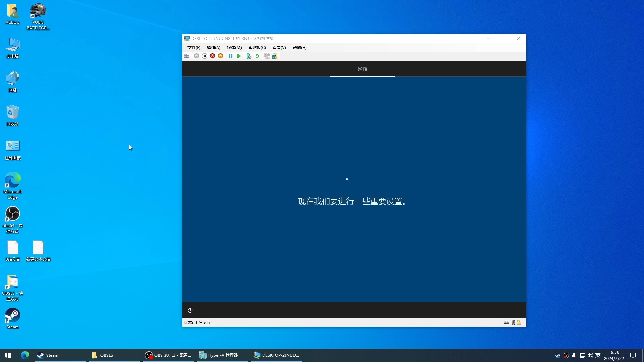Shut down the guest OS

[213, 56]
